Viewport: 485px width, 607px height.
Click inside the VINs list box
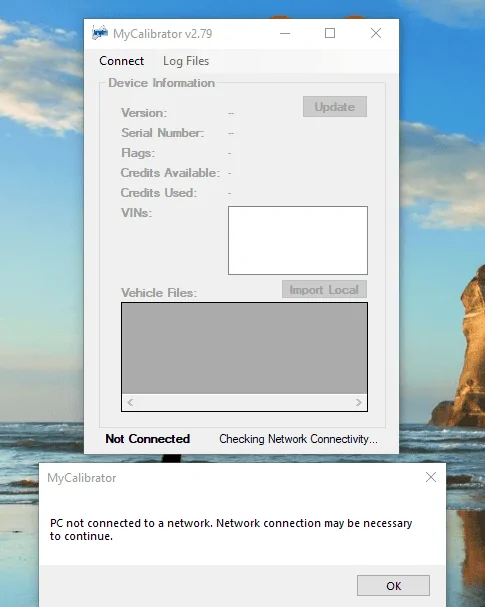(x=298, y=240)
